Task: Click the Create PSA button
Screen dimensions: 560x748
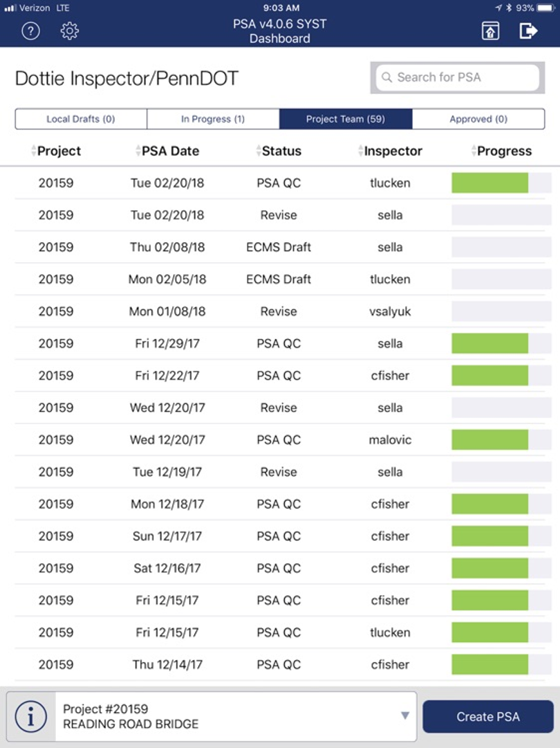Action: click(x=488, y=716)
